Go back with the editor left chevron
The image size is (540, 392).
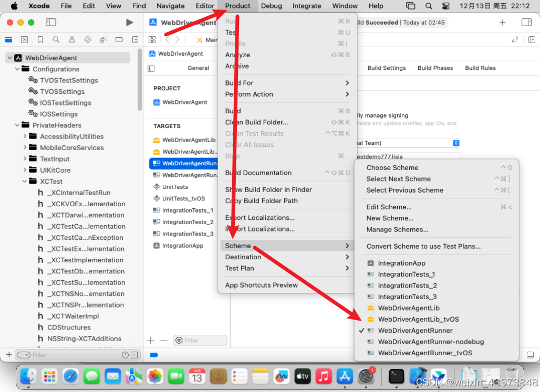pos(168,39)
